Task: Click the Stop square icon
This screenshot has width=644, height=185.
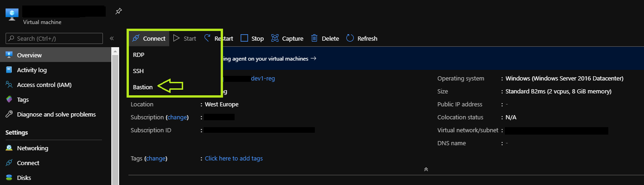Action: (x=244, y=38)
